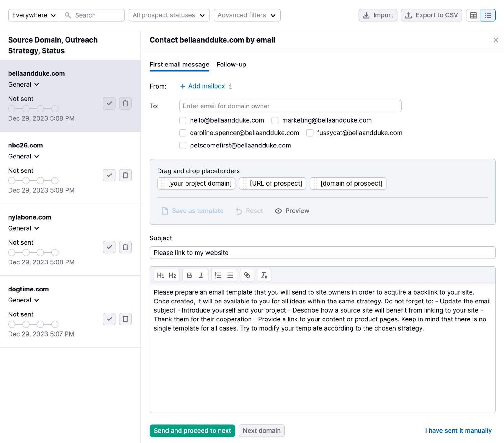Select the bold formatting icon

coord(189,275)
